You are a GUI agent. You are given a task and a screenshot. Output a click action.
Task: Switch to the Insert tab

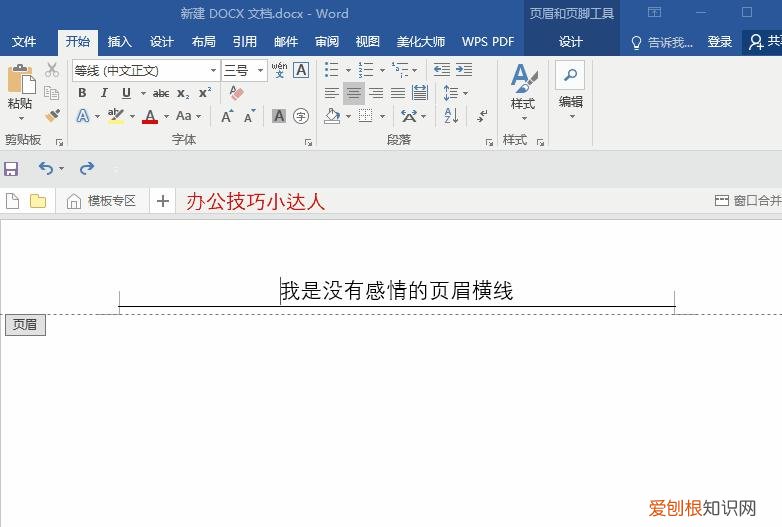[120, 42]
